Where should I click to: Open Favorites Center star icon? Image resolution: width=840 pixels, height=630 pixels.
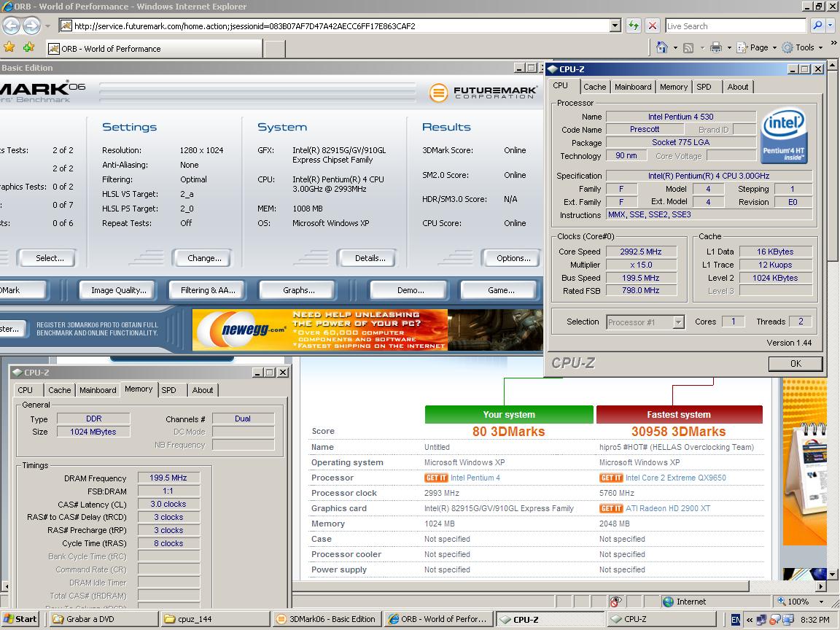pyautogui.click(x=9, y=47)
